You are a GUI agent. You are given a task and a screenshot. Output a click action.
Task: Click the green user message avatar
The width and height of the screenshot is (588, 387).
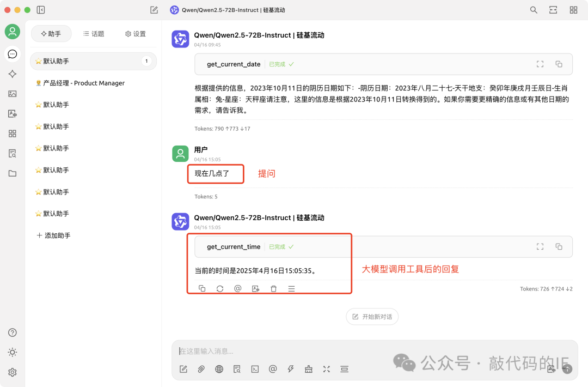tap(180, 154)
